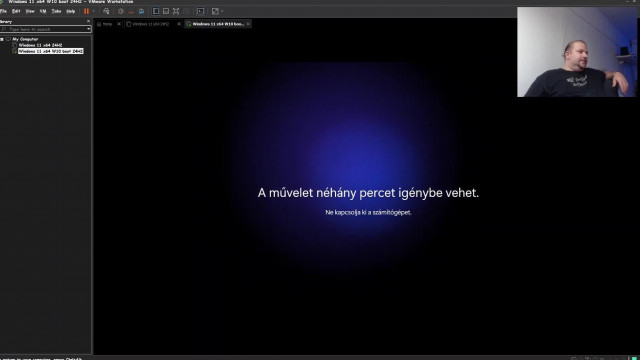Open the VM menu
Viewport: 640px width, 360px height.
[x=43, y=11]
